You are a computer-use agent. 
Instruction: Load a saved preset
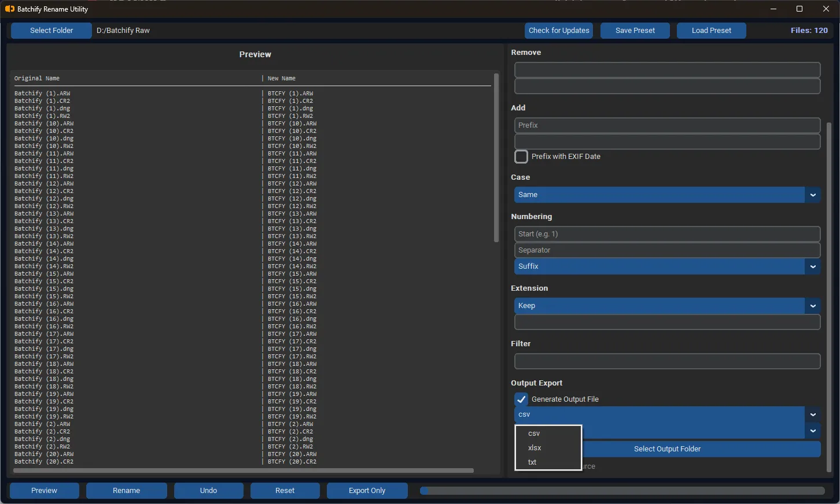[x=711, y=30]
